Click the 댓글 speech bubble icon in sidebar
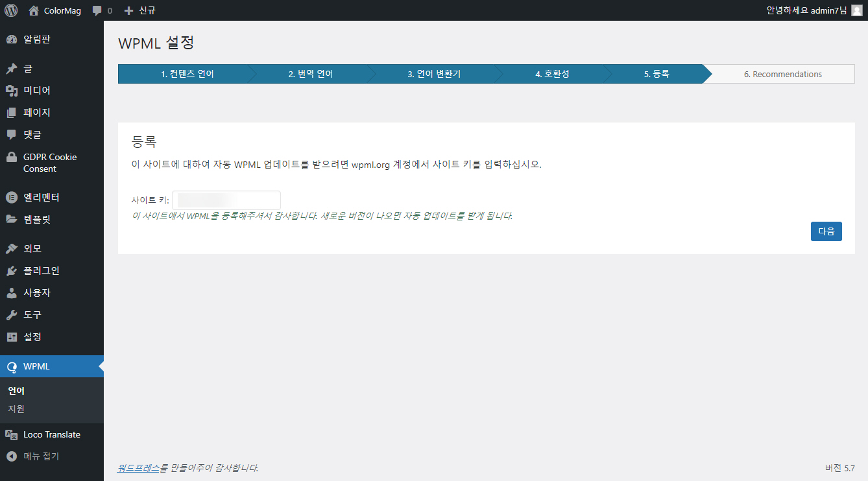868x481 pixels. coord(12,135)
